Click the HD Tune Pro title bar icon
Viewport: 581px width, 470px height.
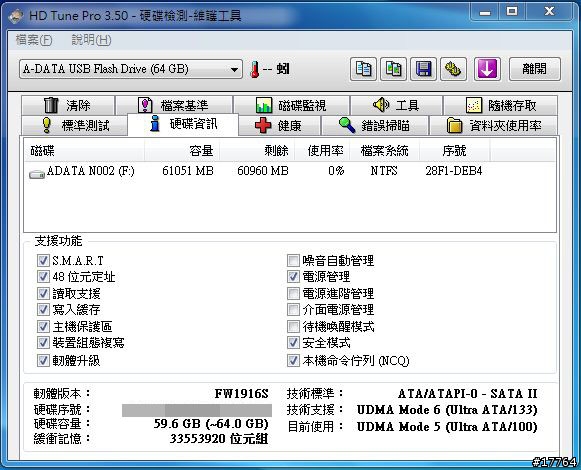coord(16,16)
